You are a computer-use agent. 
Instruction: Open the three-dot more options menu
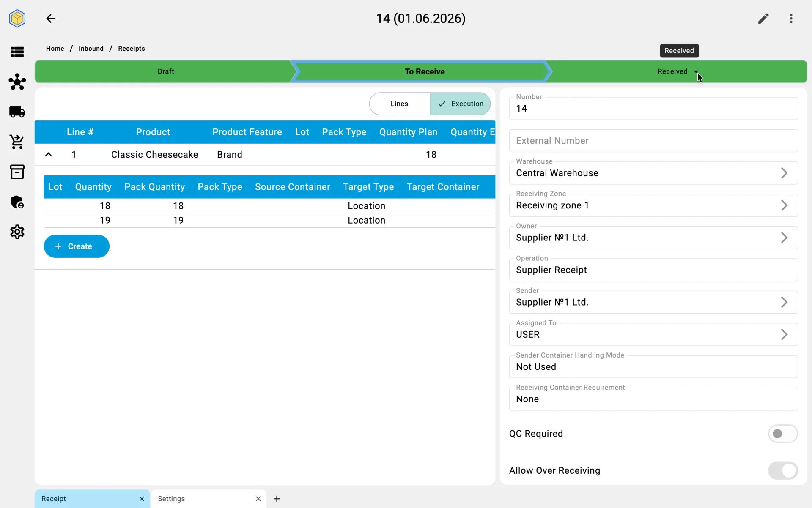[x=791, y=19]
